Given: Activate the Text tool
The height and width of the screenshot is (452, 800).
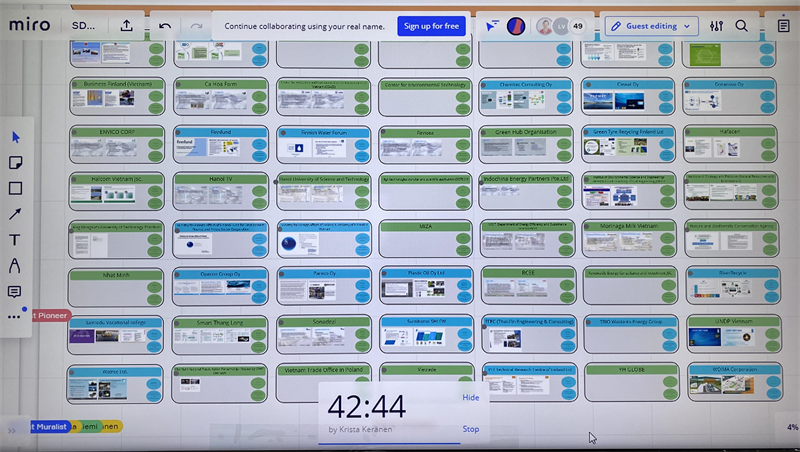Looking at the screenshot, I should (x=15, y=240).
